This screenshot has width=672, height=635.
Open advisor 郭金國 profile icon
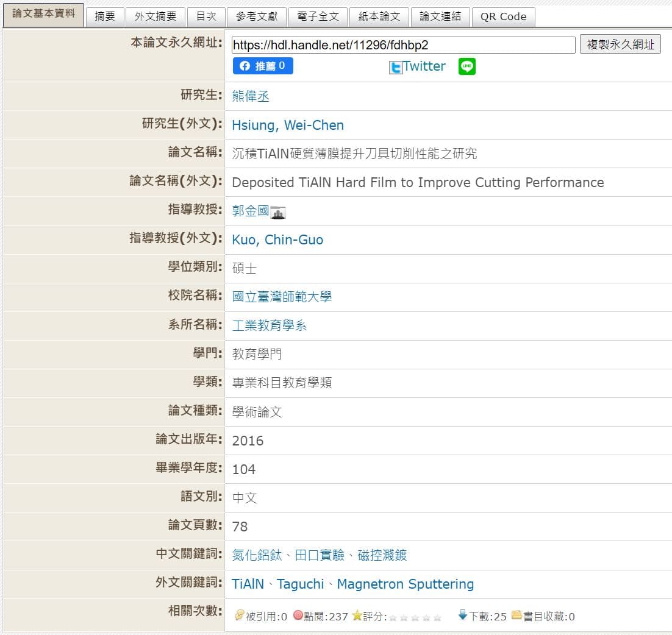click(x=278, y=212)
